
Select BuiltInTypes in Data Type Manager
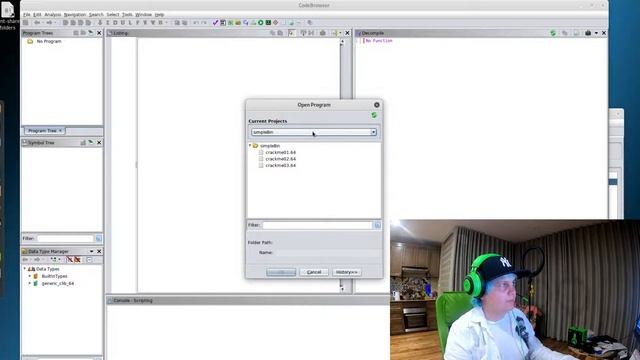coord(54,276)
